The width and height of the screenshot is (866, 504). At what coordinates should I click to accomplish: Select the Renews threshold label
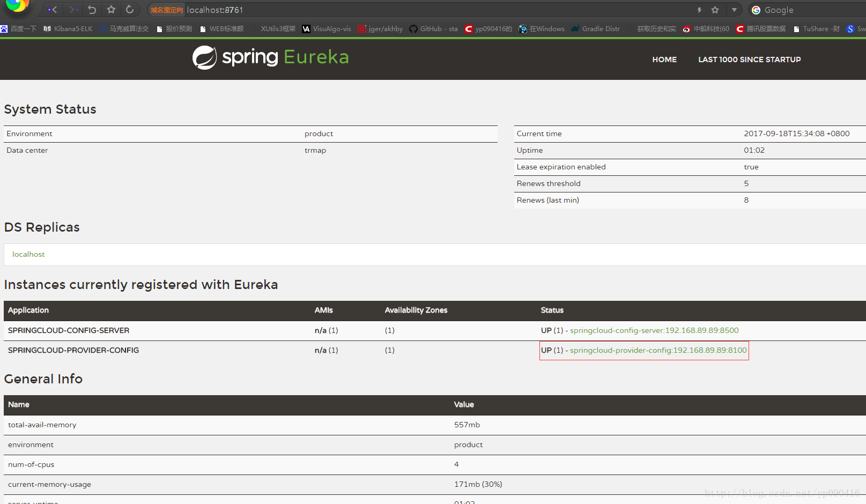click(549, 183)
